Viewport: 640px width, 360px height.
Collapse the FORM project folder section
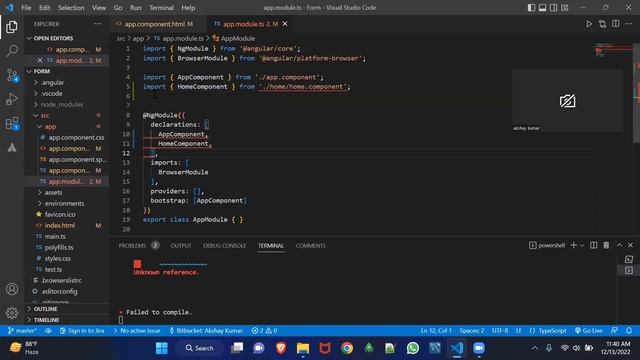[42, 71]
